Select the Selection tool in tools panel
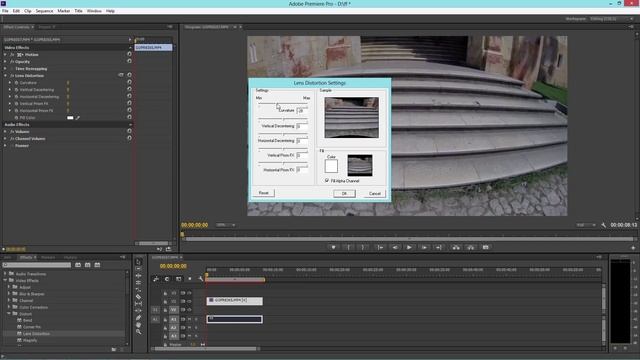 tap(138, 262)
